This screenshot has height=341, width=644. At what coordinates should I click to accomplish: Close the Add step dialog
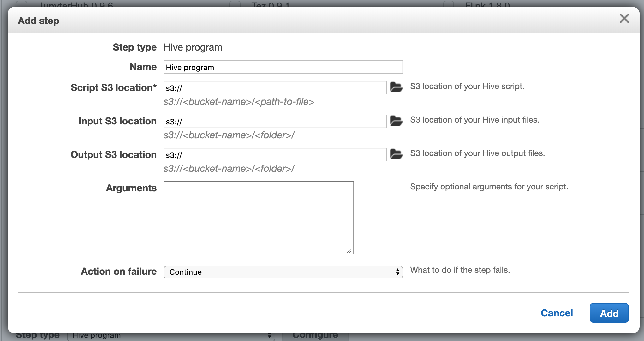tap(624, 19)
